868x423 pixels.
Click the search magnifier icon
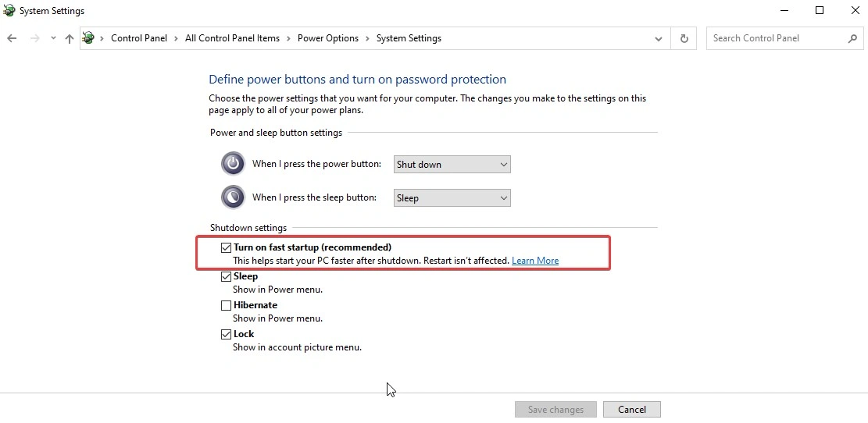852,38
